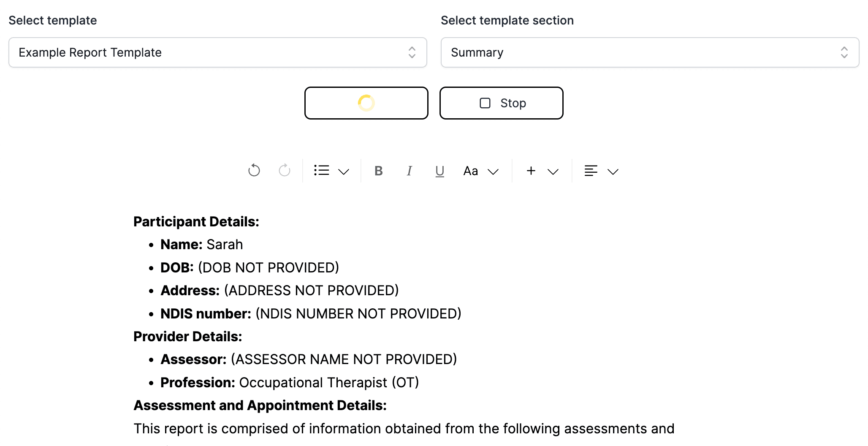Toggle italic formatting
Image resolution: width=868 pixels, height=446 pixels.
coord(409,171)
